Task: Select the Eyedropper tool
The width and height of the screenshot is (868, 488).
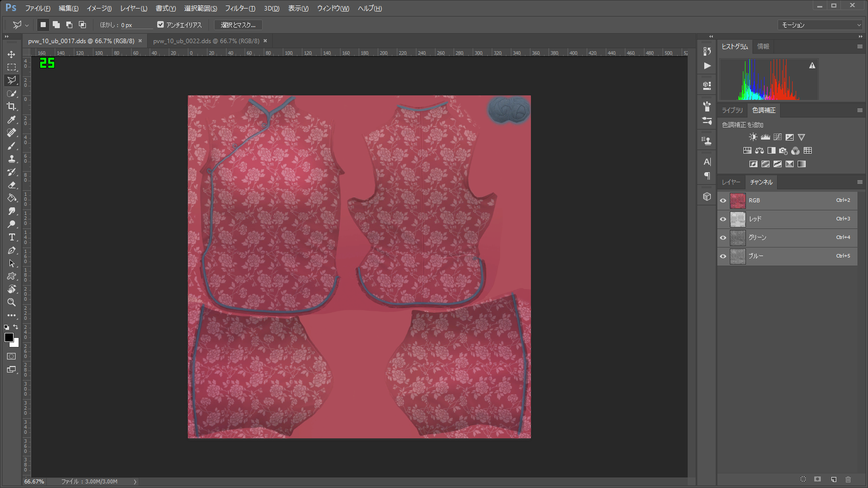Action: (11, 119)
